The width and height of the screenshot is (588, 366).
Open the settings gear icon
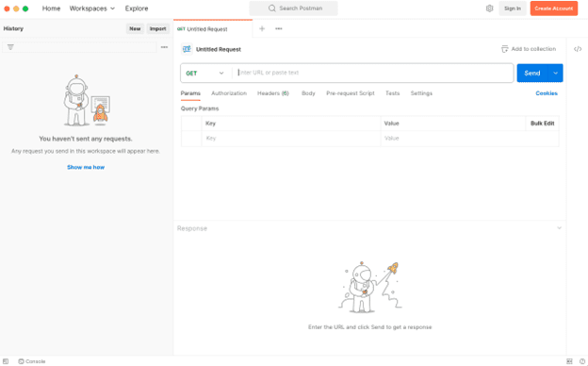click(489, 8)
